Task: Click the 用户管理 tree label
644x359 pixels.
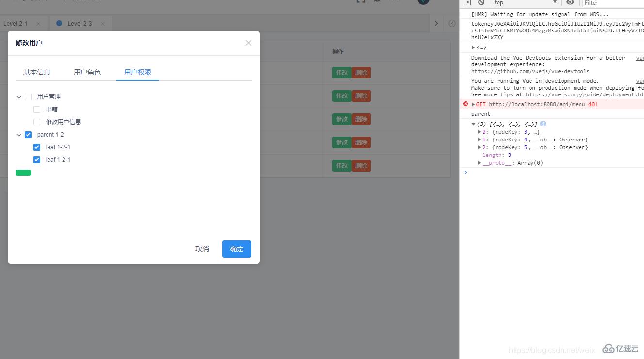Action: [49, 97]
